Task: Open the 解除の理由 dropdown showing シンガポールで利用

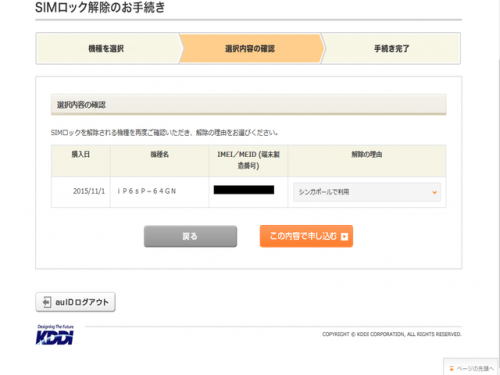Action: click(367, 192)
